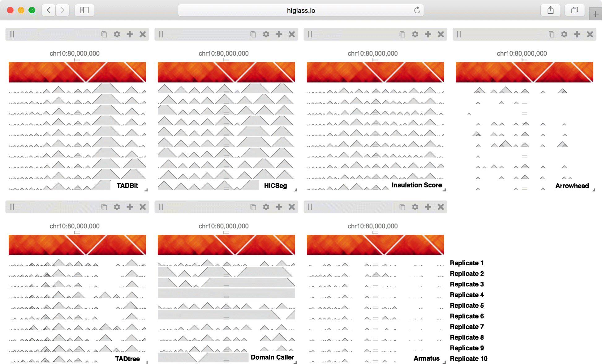Click the Replicate 10 label
The image size is (602, 364).
pyautogui.click(x=468, y=359)
